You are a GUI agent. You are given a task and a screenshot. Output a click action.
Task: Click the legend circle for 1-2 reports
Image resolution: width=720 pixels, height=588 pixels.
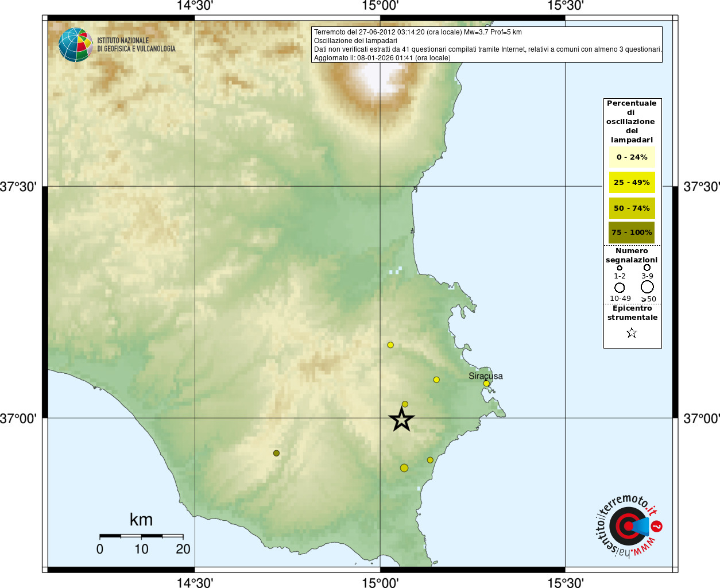pyautogui.click(x=620, y=268)
